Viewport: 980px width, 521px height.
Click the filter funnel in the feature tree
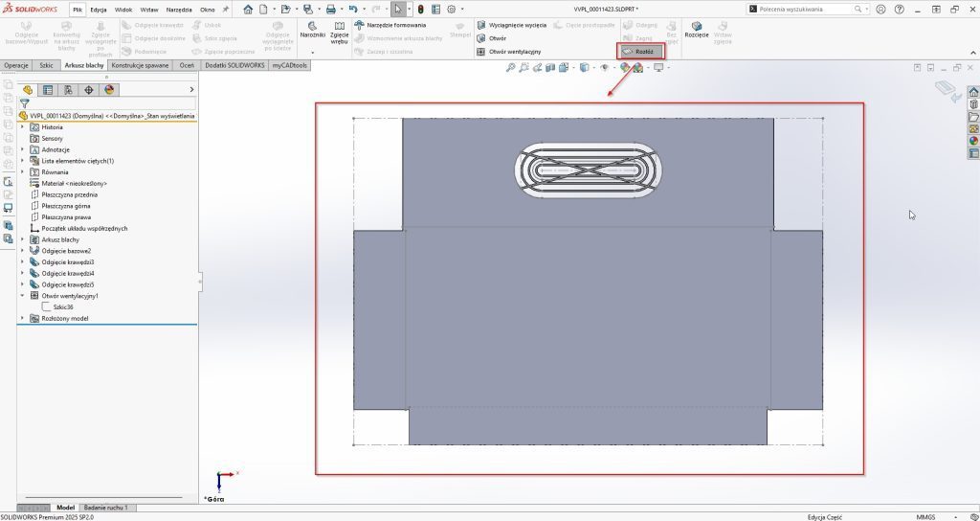(24, 103)
